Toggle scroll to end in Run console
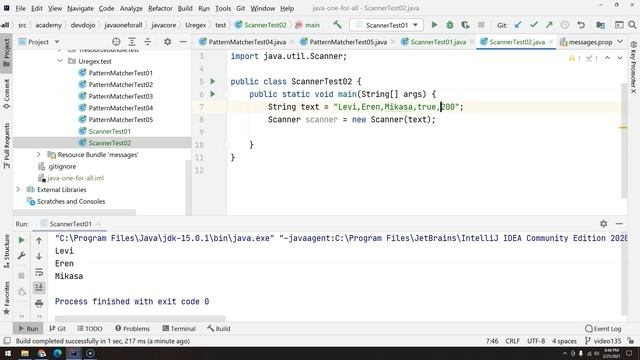The image size is (640, 360). [x=39, y=288]
